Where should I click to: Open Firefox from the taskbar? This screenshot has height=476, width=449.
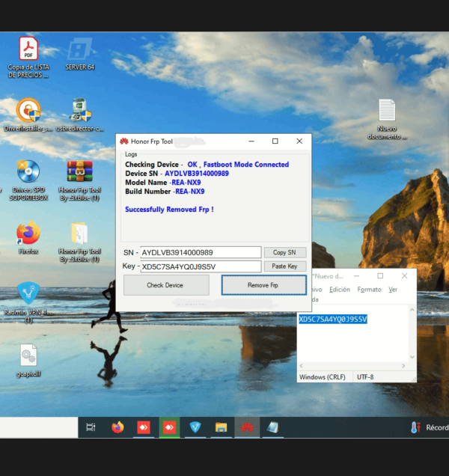pyautogui.click(x=117, y=427)
